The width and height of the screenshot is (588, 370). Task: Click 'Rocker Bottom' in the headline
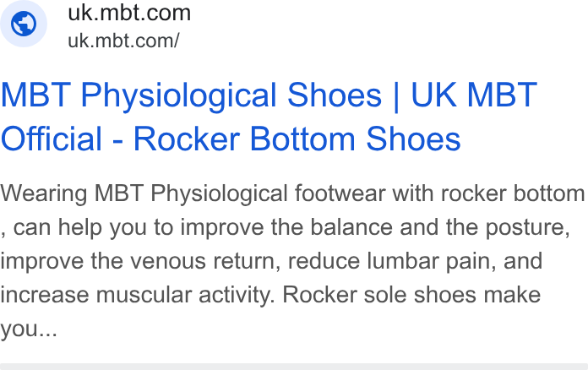click(x=244, y=139)
